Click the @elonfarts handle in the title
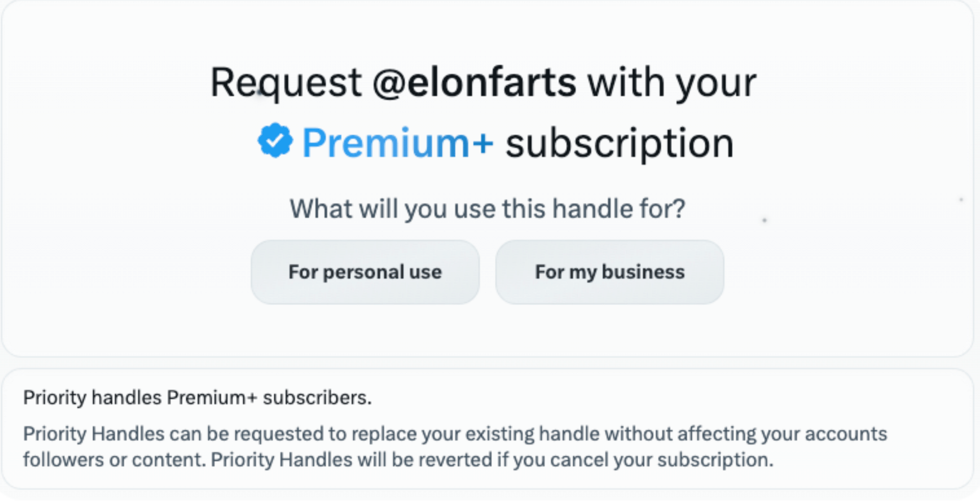 (475, 83)
